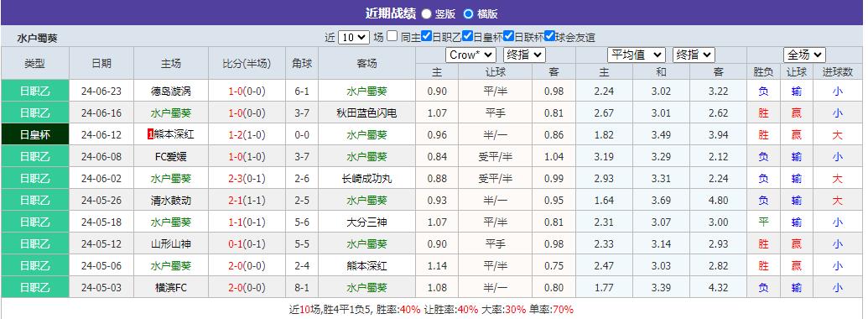Click score 2-3(0-1) on 24-06-02 row
The width and height of the screenshot is (868, 319).
point(247,178)
